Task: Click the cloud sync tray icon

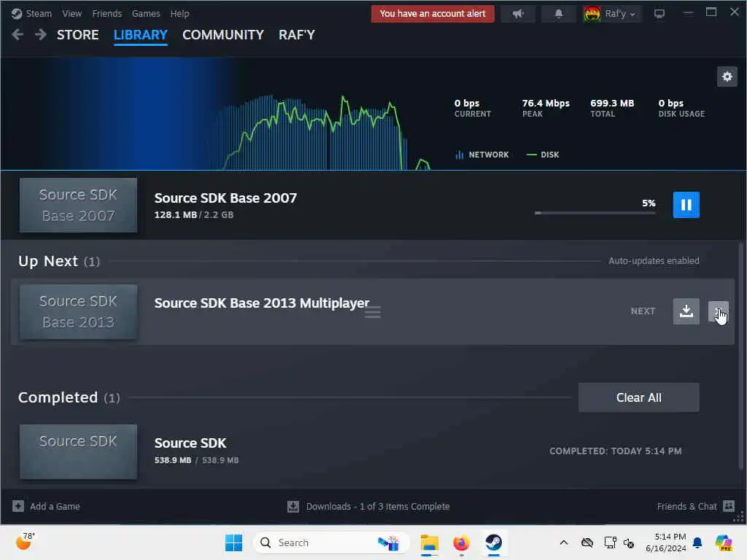Action: coord(587,542)
